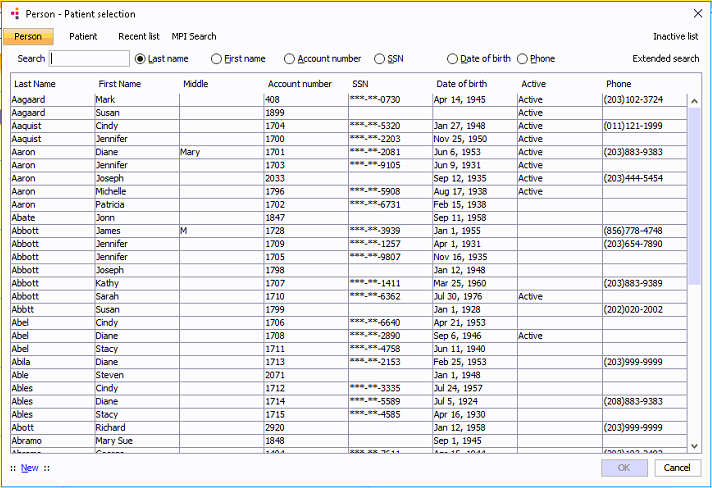
Task: Select first name Sarah
Action: 107,296
